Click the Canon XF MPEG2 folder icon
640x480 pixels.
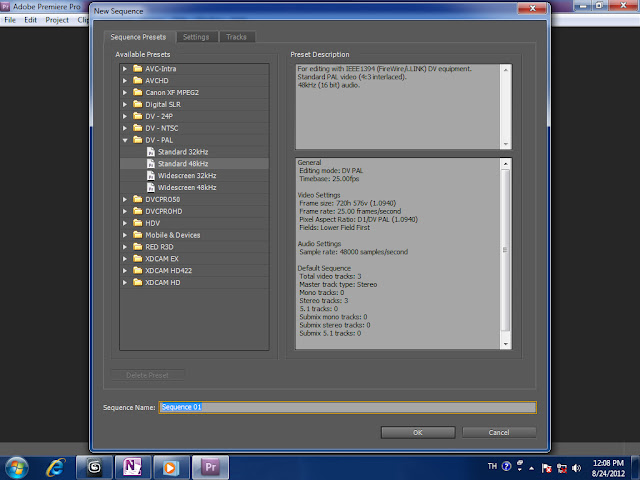(138, 92)
